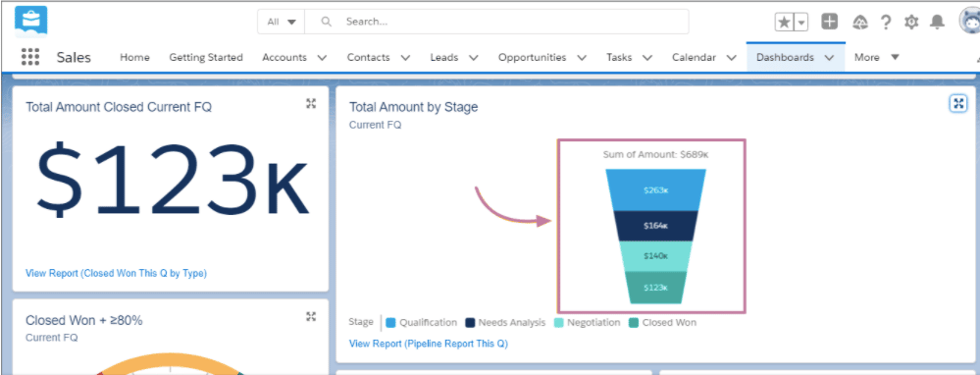
Task: Open the Leads tab
Action: 443,57
